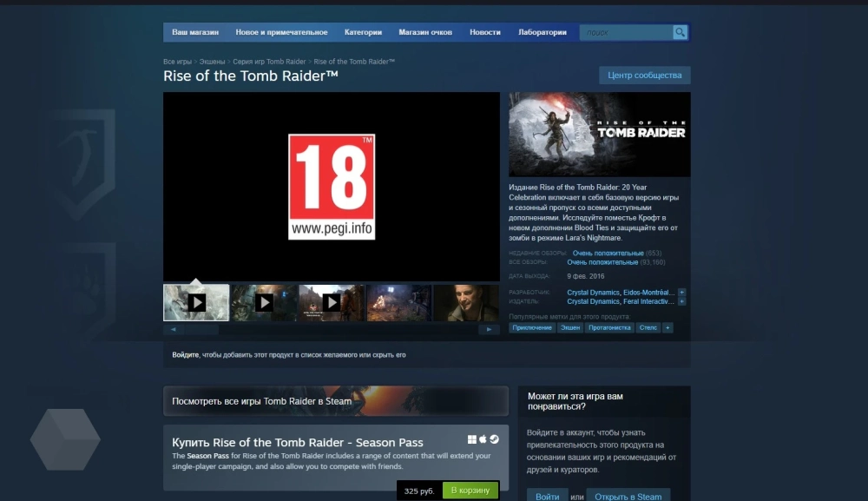Select the Приключение tag
Image resolution: width=868 pixels, height=501 pixels.
(532, 327)
